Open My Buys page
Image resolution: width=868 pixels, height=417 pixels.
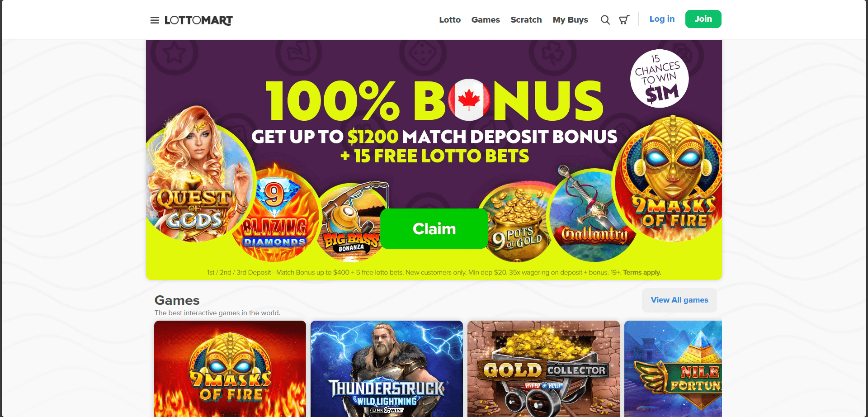(570, 20)
